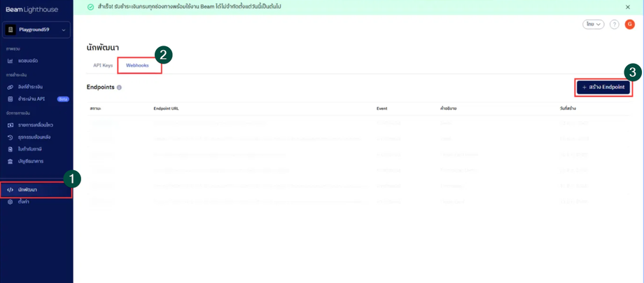The height and width of the screenshot is (283, 644).
Task: Click the Endpoints info icon
Action: point(119,88)
